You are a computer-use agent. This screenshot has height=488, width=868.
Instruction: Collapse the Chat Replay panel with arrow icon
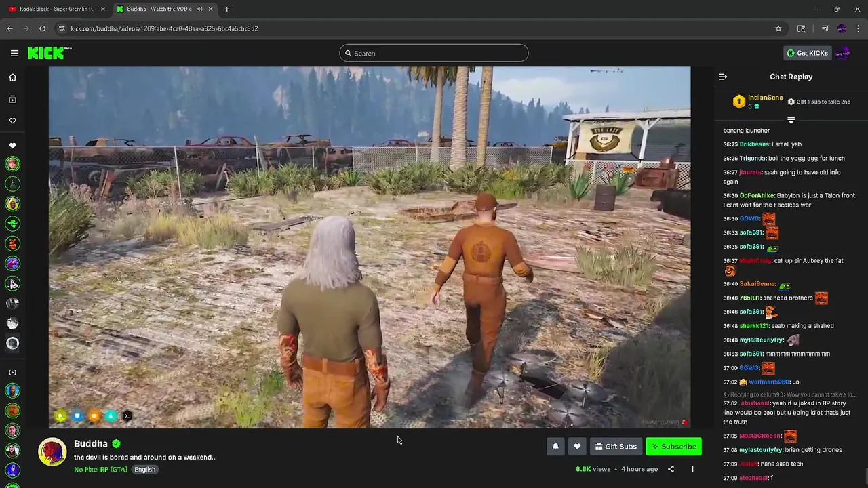point(723,77)
